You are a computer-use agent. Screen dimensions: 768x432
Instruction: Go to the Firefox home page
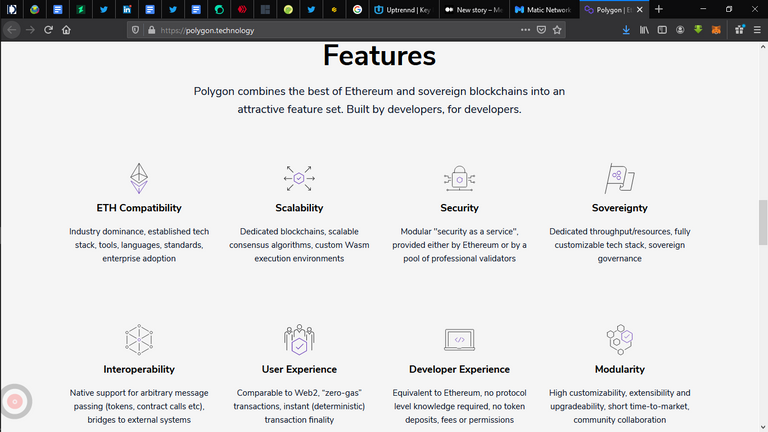66,30
